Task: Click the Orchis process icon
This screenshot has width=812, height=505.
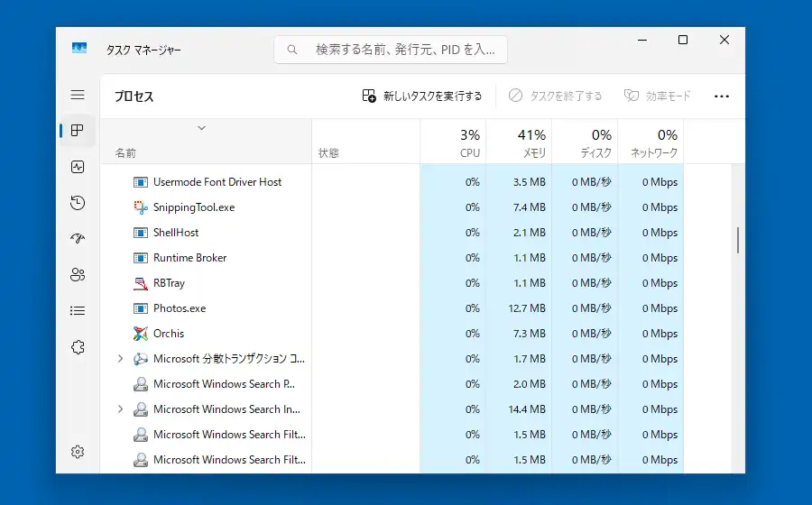Action: pos(141,334)
